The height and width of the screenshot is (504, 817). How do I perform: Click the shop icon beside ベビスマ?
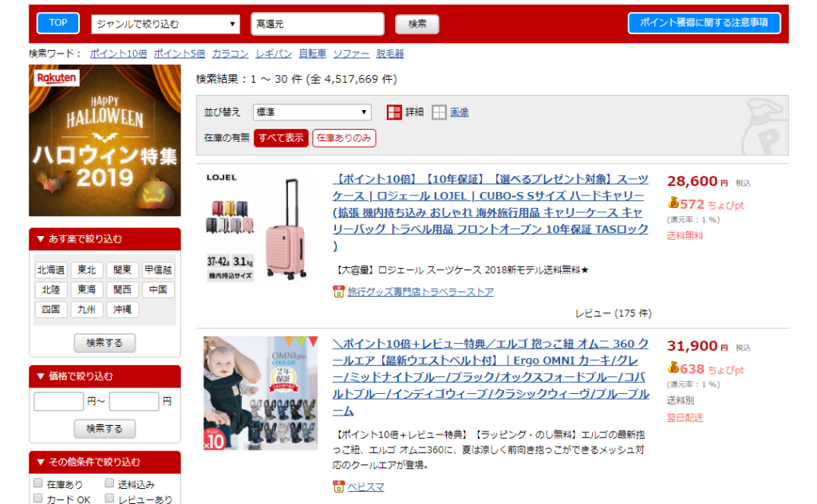click(x=338, y=486)
